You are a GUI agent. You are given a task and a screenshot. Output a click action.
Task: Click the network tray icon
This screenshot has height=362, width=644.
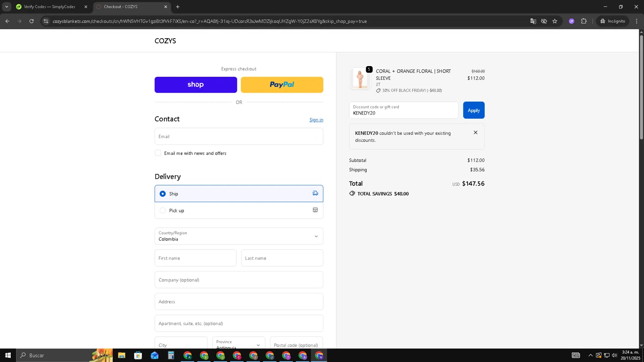(x=607, y=355)
